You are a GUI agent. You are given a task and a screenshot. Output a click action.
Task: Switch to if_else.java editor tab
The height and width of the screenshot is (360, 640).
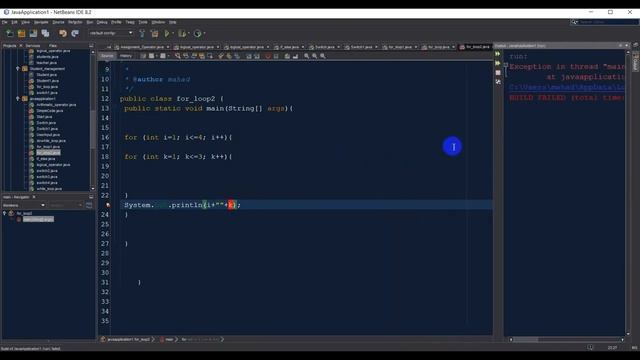289,47
